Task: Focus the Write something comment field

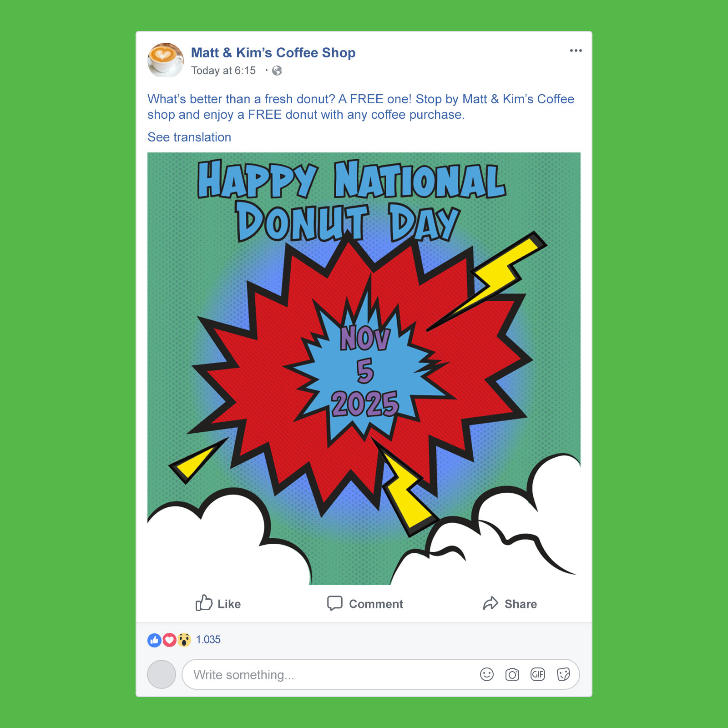Action: (380, 674)
